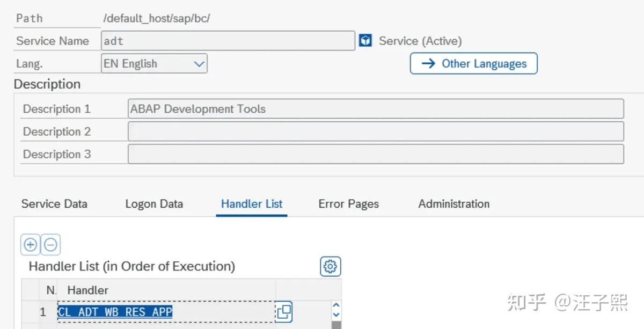This screenshot has height=329, width=644.
Task: Click the arrow icon inside Other Languages button
Action: coord(428,63)
